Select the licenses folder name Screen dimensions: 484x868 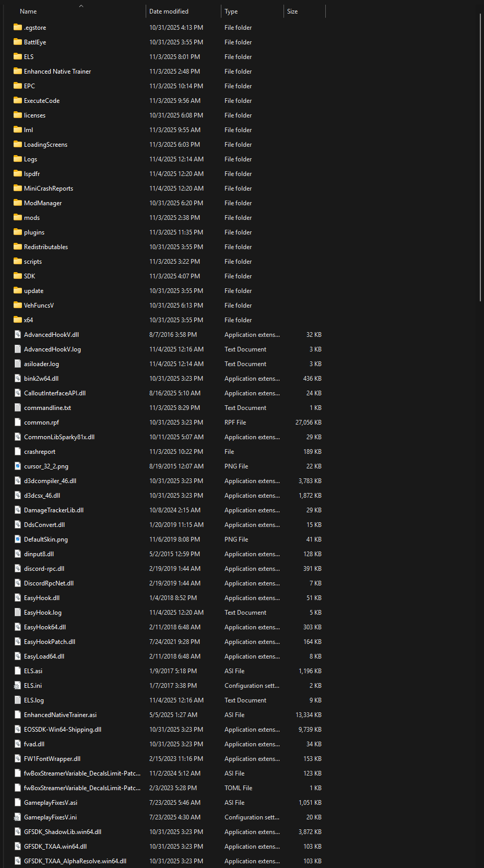[x=34, y=115]
